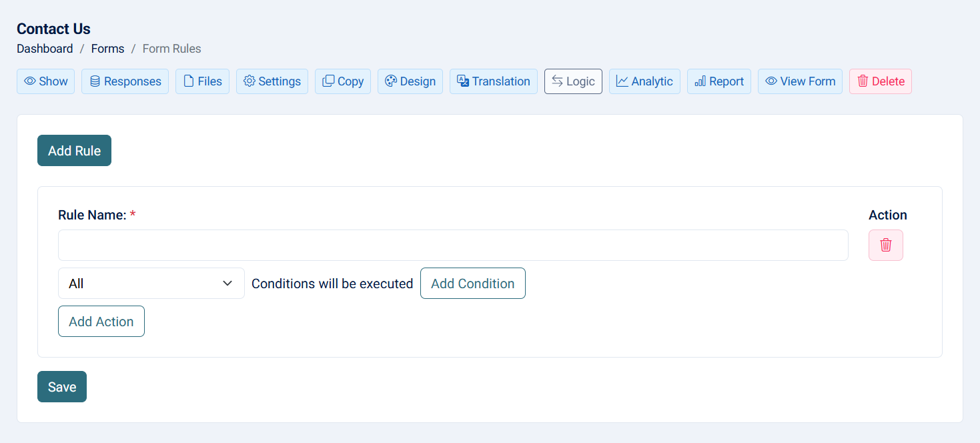Click the Show eye icon button
Image resolution: width=980 pixels, height=443 pixels.
(x=45, y=81)
